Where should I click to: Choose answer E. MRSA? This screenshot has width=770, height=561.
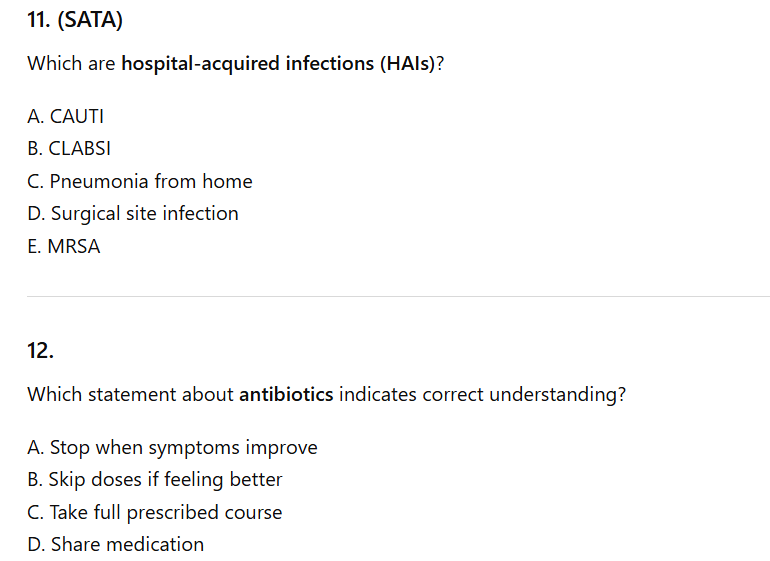pos(64,246)
